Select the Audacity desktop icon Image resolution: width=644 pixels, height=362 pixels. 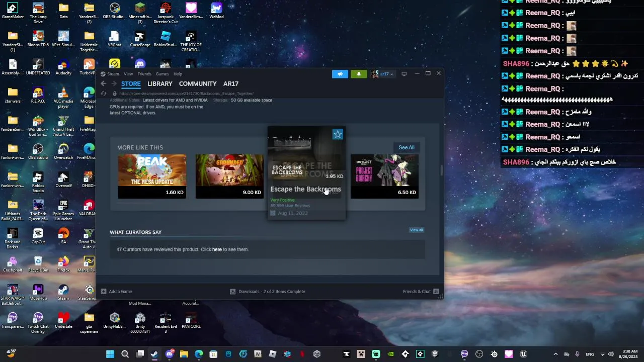tap(63, 68)
